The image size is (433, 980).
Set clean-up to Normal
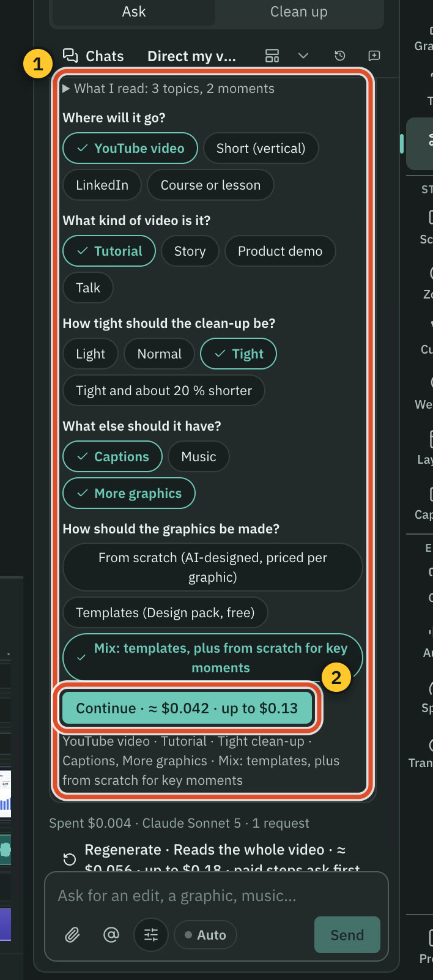coord(160,354)
